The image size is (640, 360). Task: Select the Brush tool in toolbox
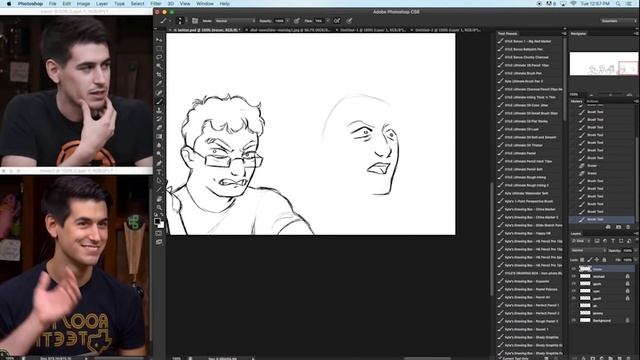coord(159,101)
